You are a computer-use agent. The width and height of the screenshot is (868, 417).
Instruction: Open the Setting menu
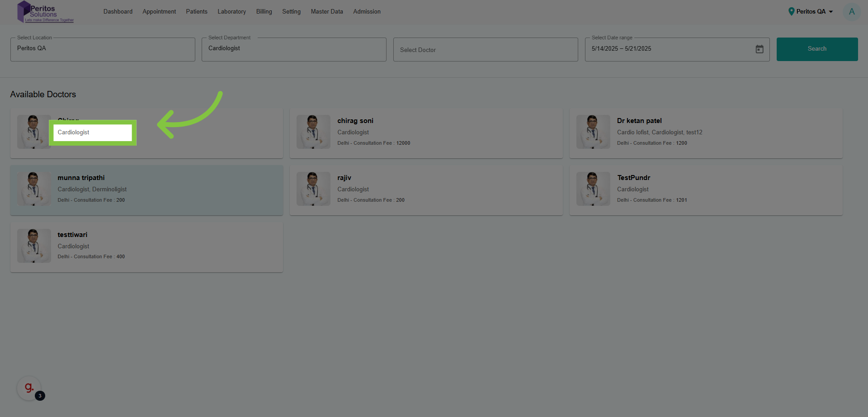tap(292, 12)
